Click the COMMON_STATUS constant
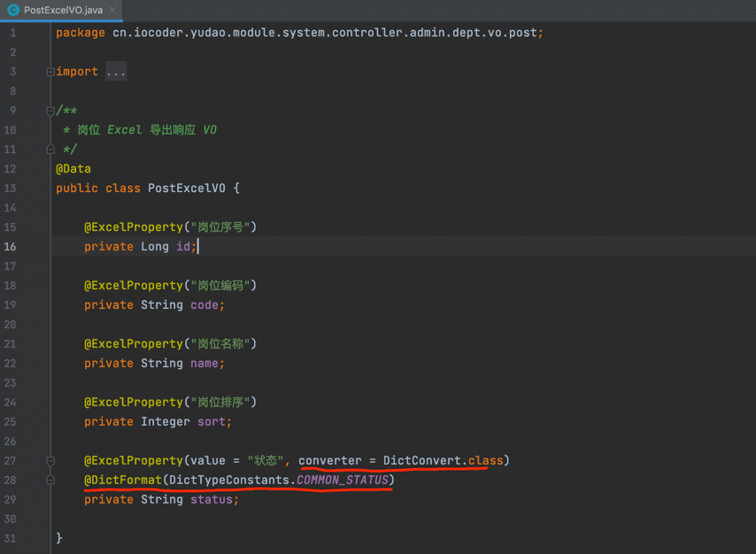Screen dimensions: 756x554 coord(342,481)
